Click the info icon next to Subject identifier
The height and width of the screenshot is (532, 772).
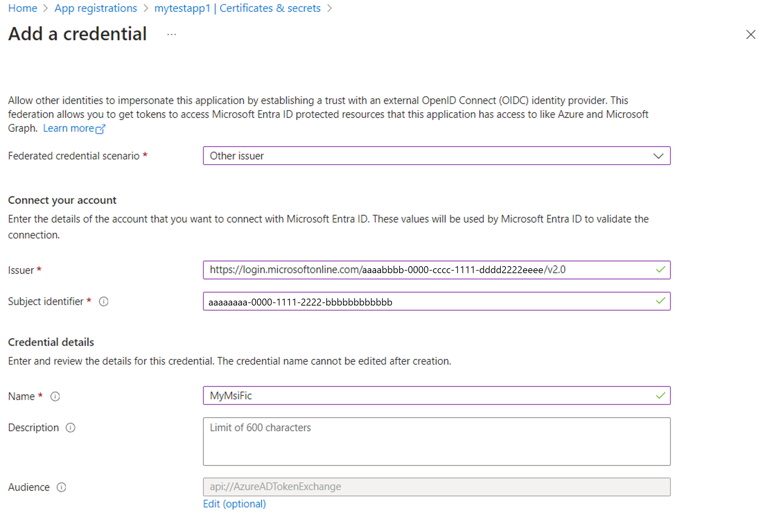(104, 301)
